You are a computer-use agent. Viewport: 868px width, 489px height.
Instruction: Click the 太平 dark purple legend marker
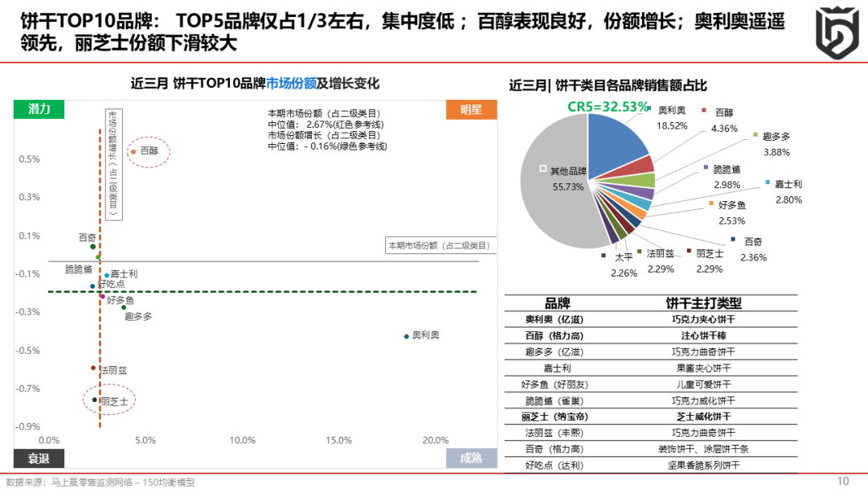tap(604, 255)
